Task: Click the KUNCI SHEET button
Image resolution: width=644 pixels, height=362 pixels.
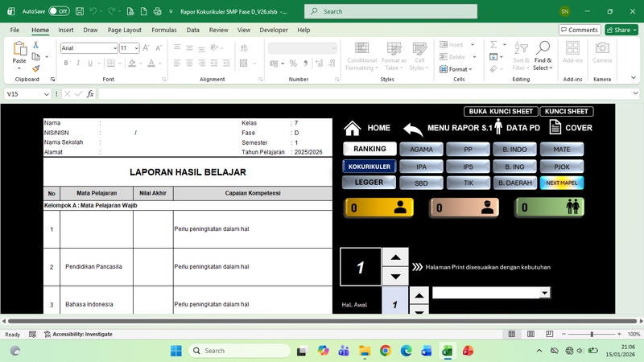Action: pyautogui.click(x=566, y=111)
